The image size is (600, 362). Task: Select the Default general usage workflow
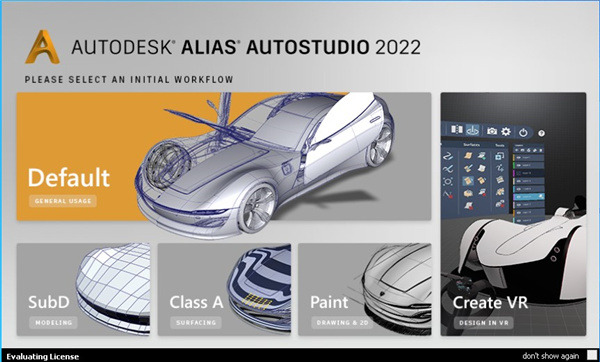[x=224, y=156]
